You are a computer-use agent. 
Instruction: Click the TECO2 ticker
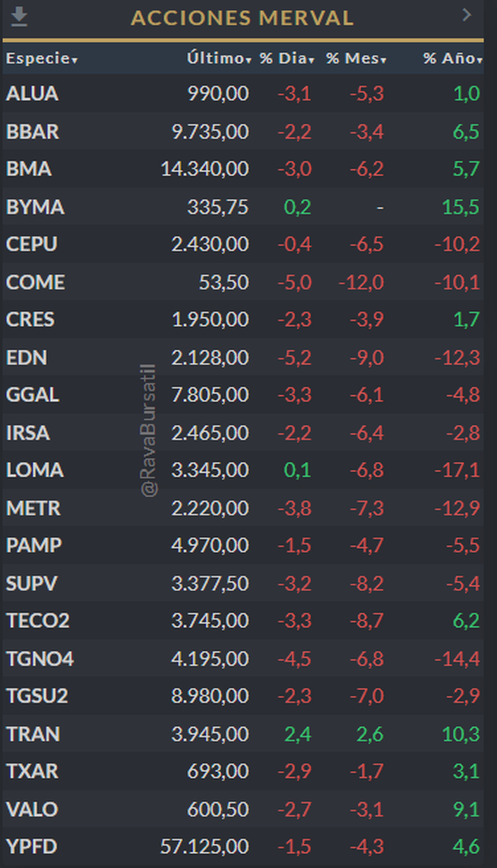coord(38,621)
